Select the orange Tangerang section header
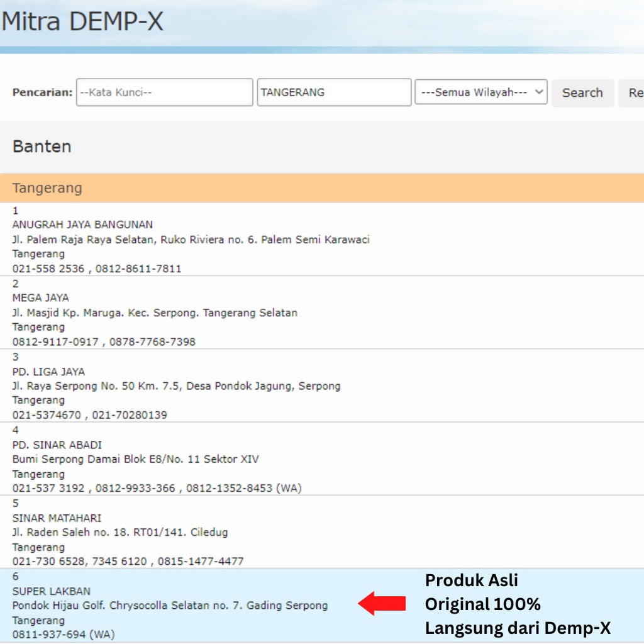 (48, 188)
